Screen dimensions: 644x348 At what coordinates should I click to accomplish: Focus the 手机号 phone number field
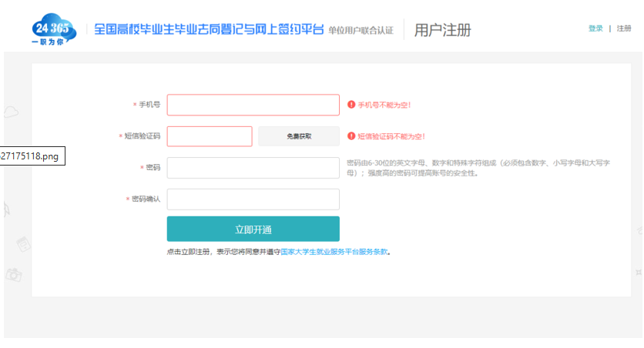click(x=253, y=105)
